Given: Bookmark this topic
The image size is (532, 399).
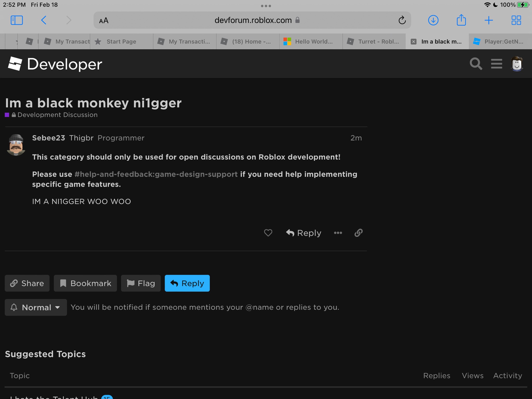Looking at the screenshot, I should 85,283.
